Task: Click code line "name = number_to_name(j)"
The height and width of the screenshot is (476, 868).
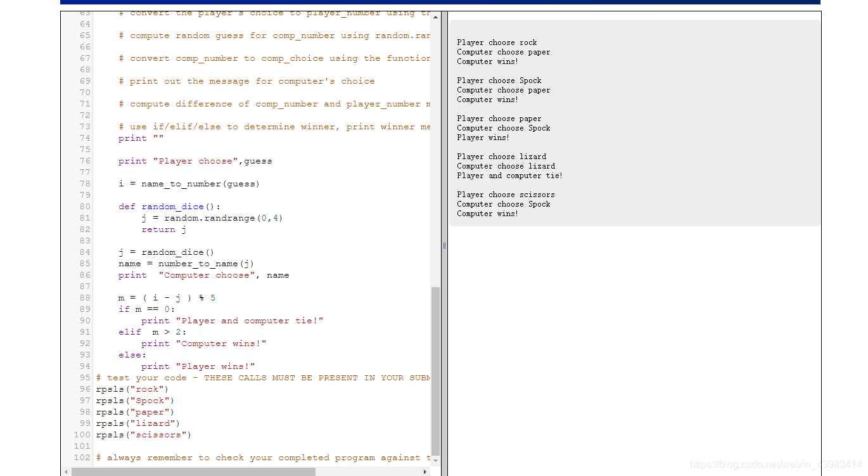Action: pos(186,264)
